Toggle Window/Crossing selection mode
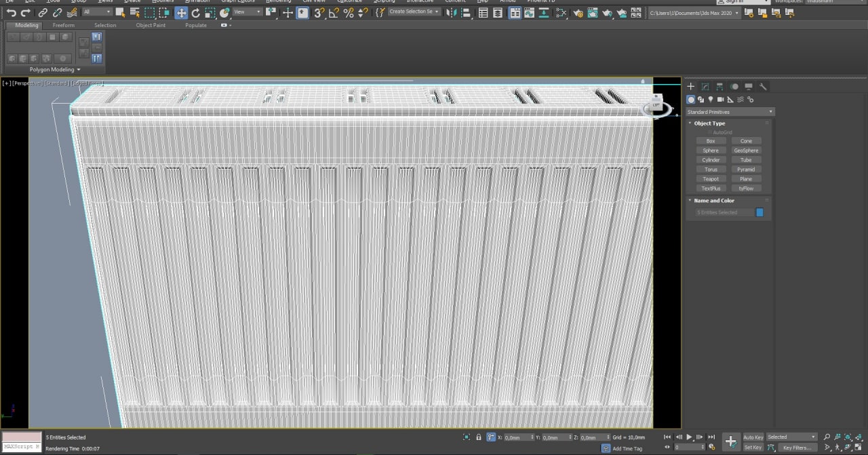The image size is (868, 455). [x=165, y=12]
